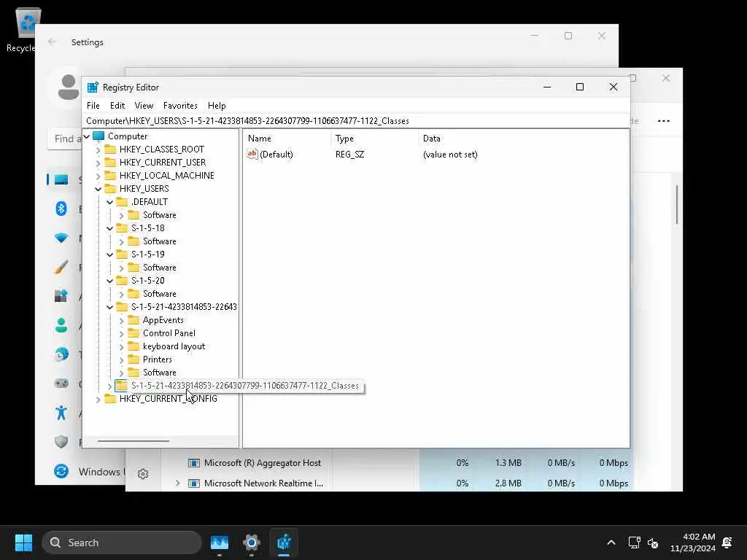Open the Windows Start menu

point(23,542)
